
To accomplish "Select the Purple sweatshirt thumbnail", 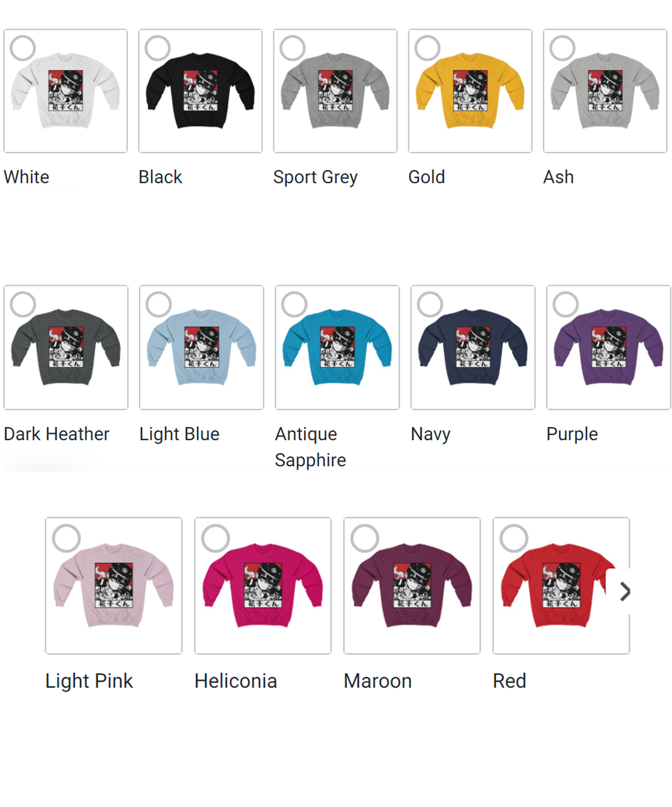I will tap(609, 347).
